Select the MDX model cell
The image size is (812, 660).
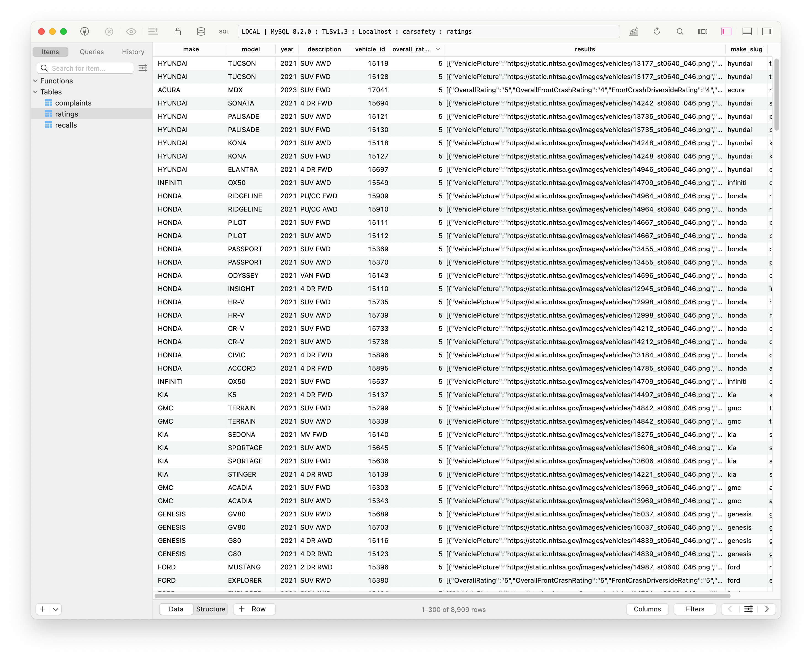(x=251, y=90)
